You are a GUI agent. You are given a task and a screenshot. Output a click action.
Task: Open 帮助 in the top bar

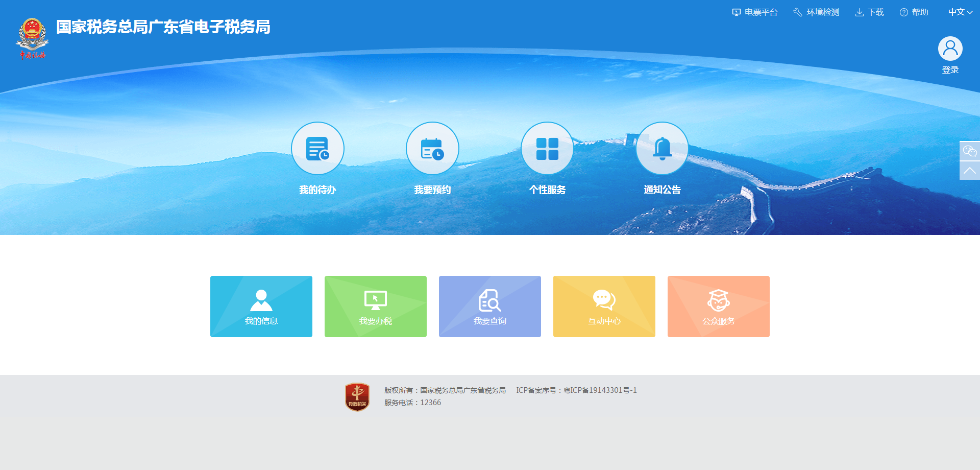click(x=914, y=12)
